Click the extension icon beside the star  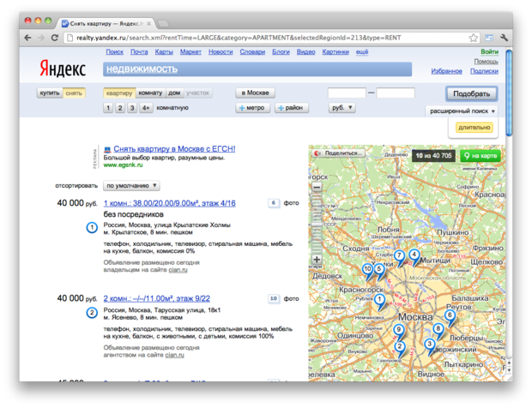point(489,38)
